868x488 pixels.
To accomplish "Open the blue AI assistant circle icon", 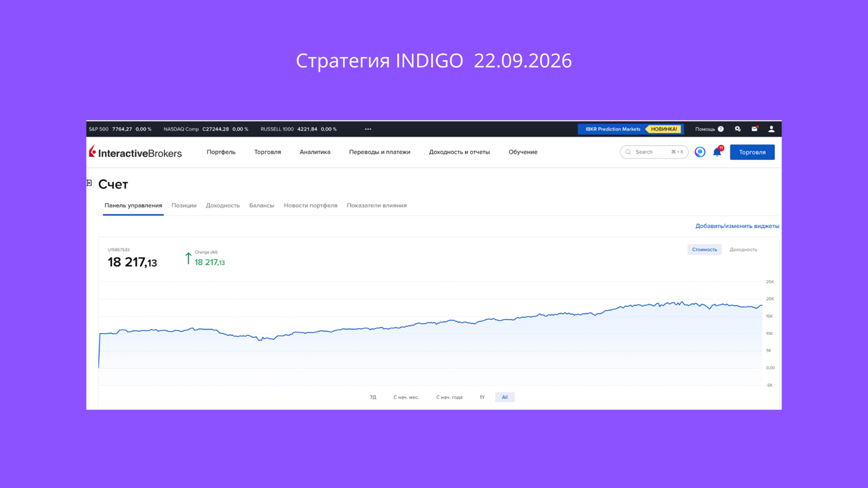I will (x=700, y=152).
